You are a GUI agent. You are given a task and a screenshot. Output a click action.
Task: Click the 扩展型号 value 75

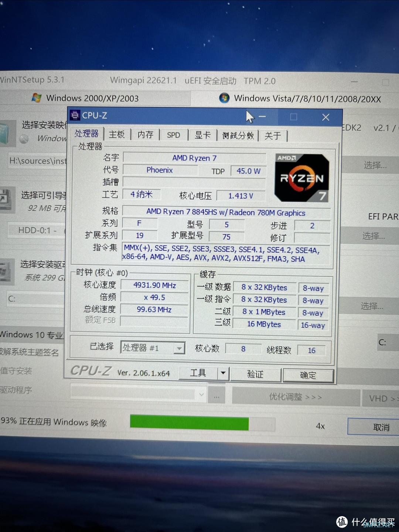(226, 237)
